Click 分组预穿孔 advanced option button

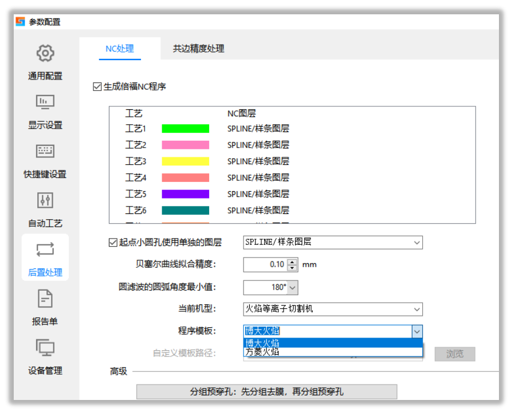[x=266, y=392]
